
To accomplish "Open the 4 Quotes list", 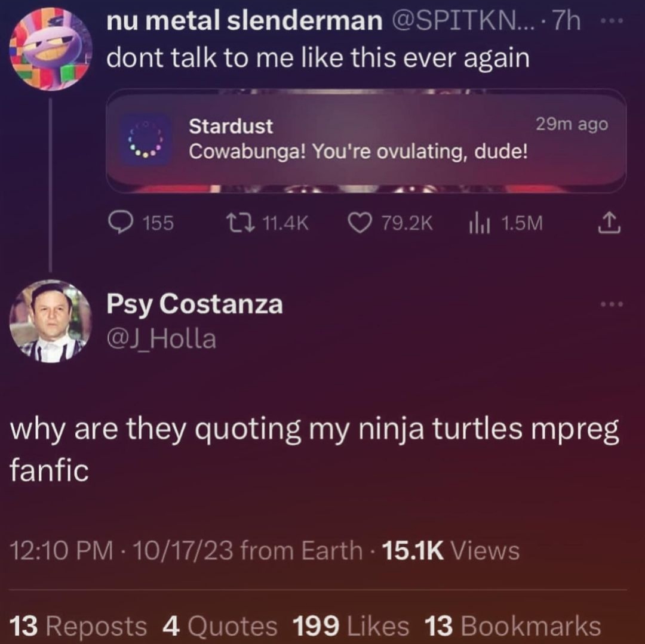I will click(220, 626).
